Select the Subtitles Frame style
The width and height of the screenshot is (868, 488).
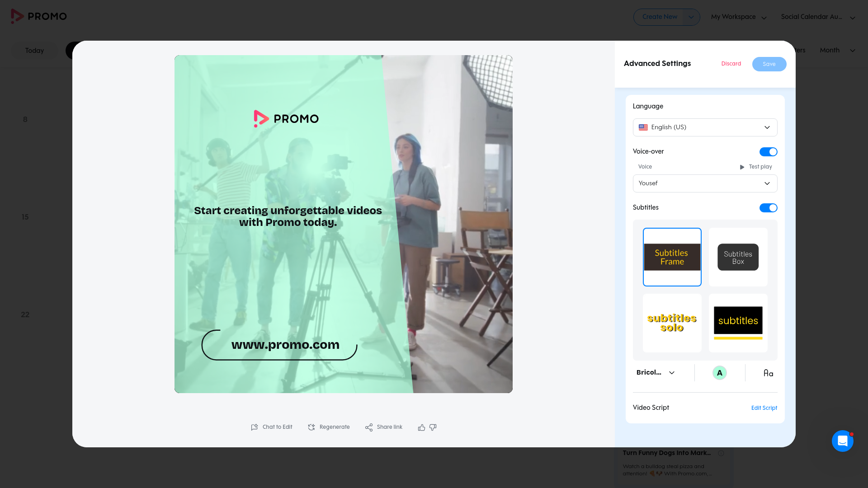point(672,257)
